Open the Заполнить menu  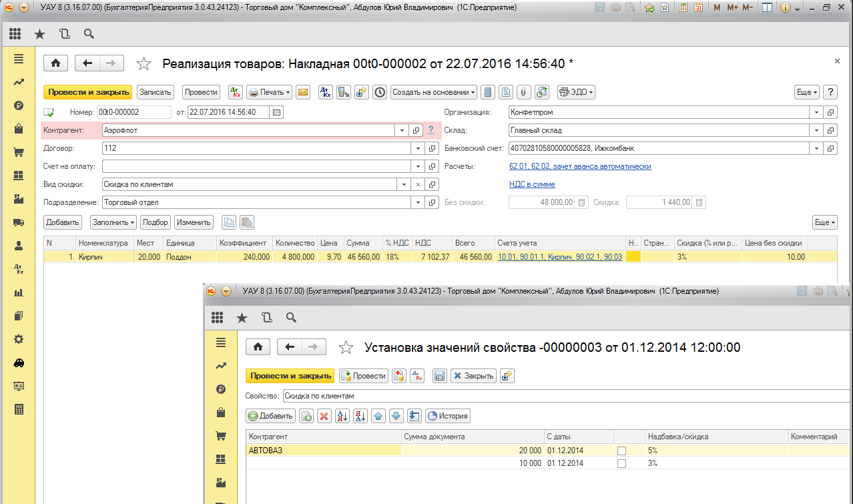point(113,222)
